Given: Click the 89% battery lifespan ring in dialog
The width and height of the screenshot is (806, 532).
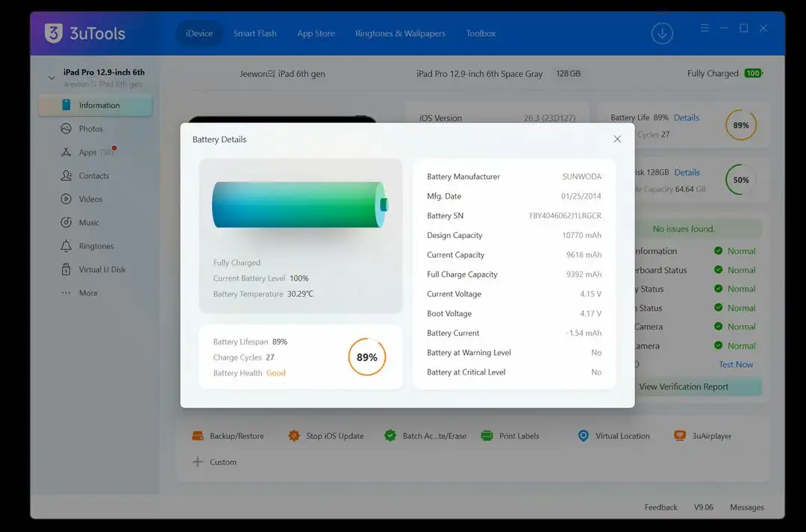Looking at the screenshot, I should [367, 357].
